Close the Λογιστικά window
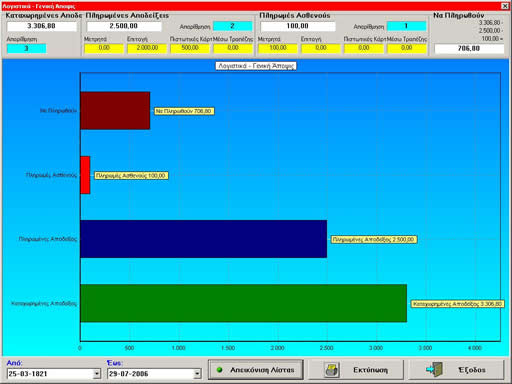This screenshot has width=512, height=384. pos(505,6)
